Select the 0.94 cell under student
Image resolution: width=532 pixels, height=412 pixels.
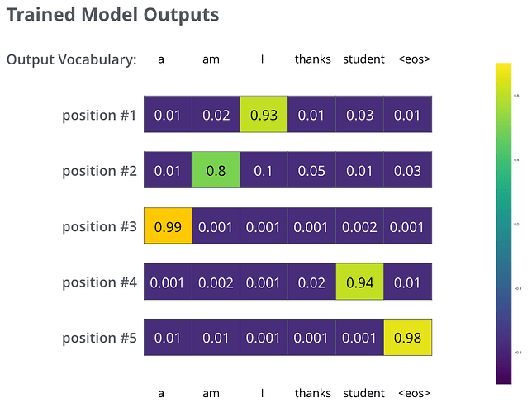pyautogui.click(x=360, y=282)
